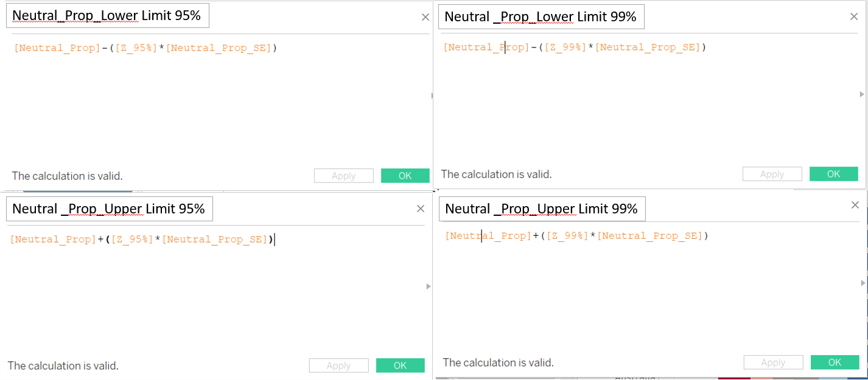Expand the function list in the Lower Limit 99% editor
This screenshot has height=380, width=868.
coord(861,94)
